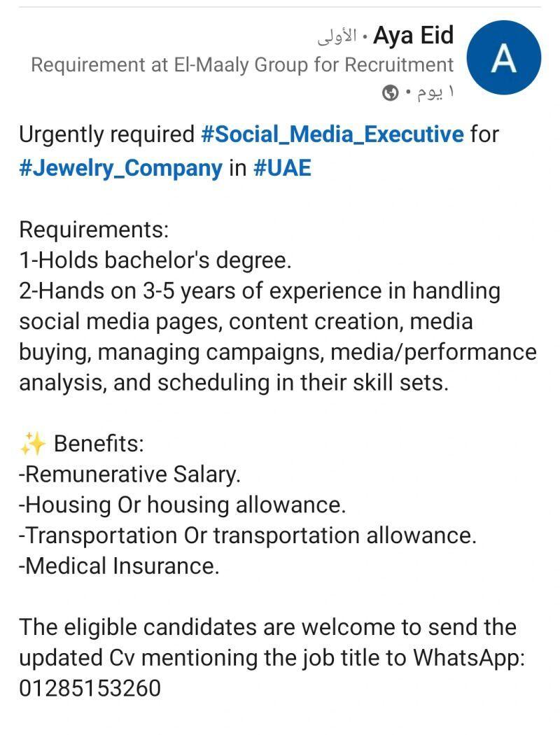Image resolution: width=560 pixels, height=735 pixels.
Task: Open the #Social_Media_Executive hashtag
Action: [332, 134]
